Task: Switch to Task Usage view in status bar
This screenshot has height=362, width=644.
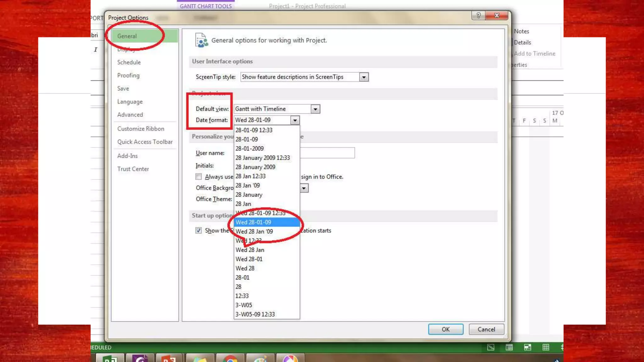Action: tap(509, 347)
